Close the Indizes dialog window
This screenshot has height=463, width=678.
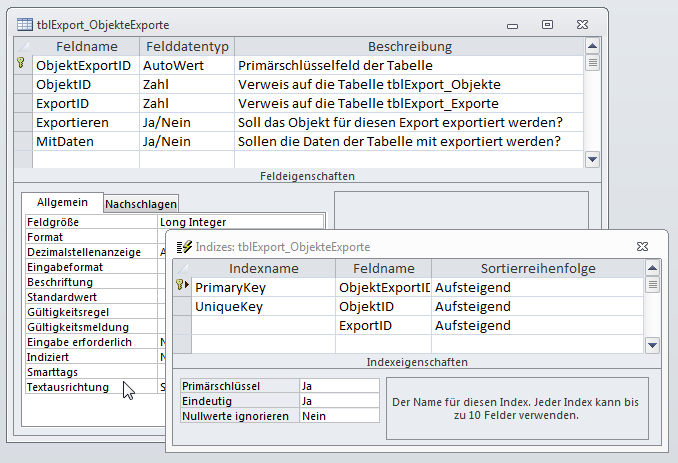pos(643,246)
